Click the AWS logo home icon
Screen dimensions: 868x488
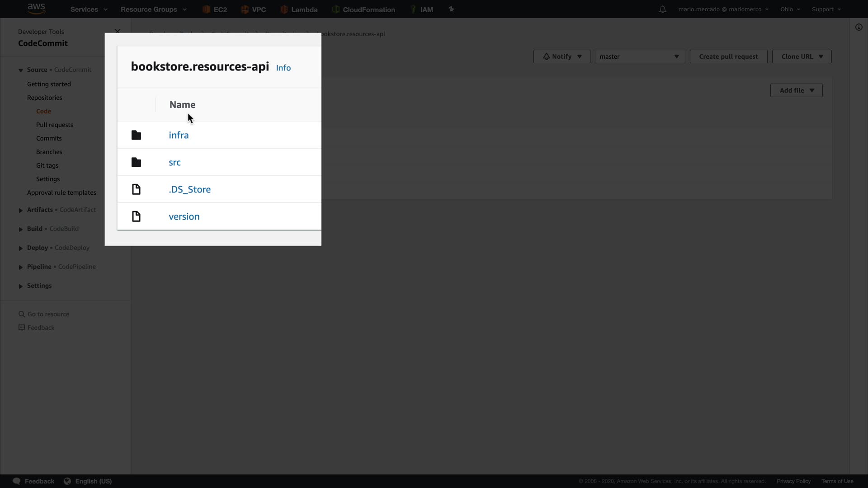pyautogui.click(x=36, y=9)
